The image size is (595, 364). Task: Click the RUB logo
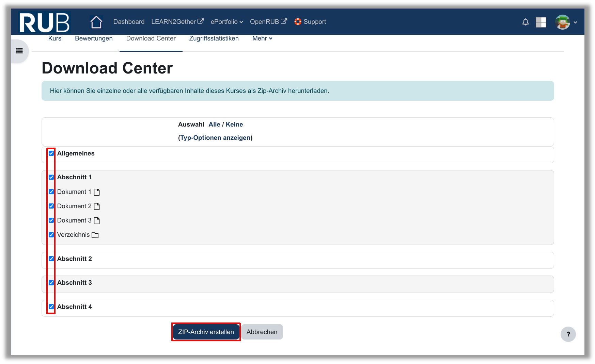click(x=44, y=22)
